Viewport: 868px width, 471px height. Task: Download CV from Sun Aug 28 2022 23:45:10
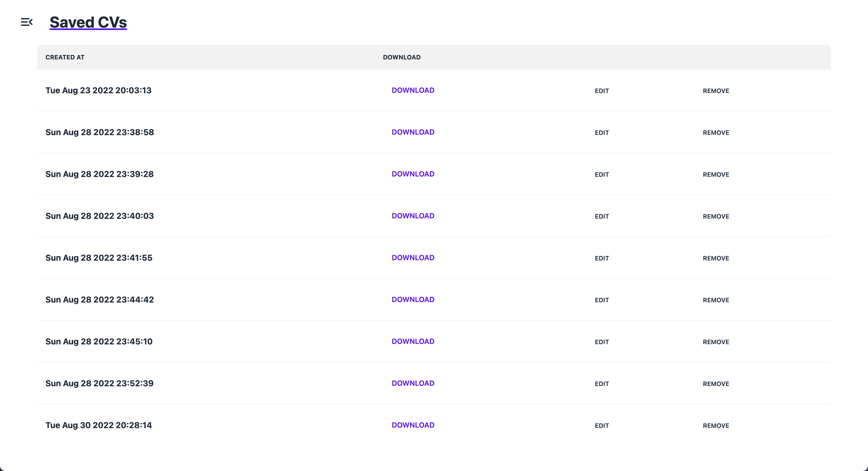(413, 341)
